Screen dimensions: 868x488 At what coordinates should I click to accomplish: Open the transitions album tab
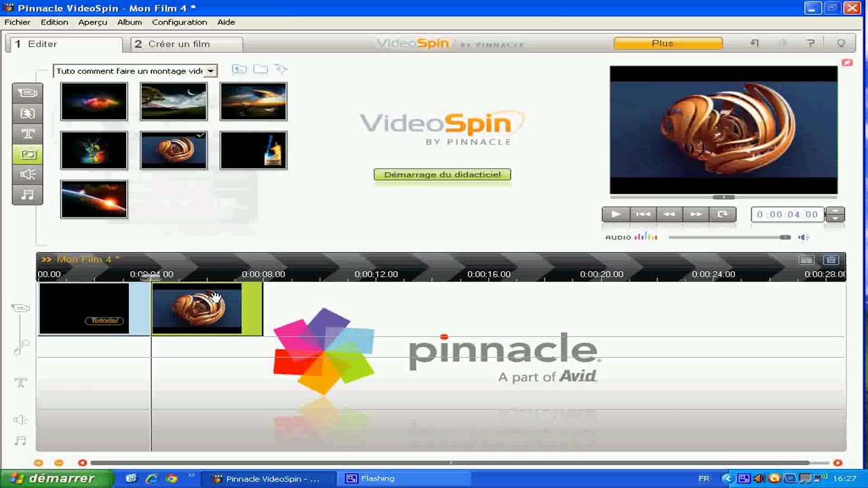[x=28, y=113]
